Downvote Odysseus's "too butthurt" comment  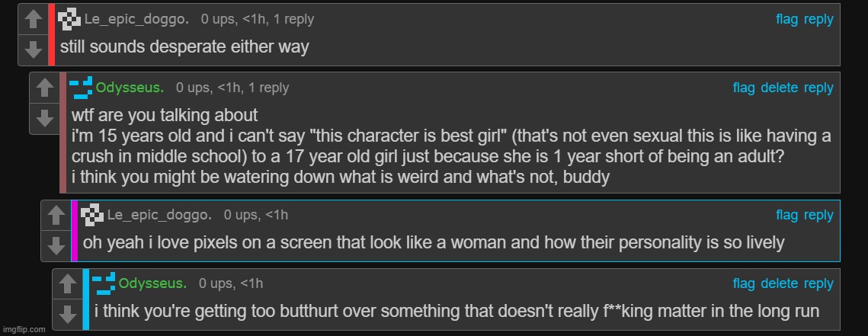pos(68,314)
